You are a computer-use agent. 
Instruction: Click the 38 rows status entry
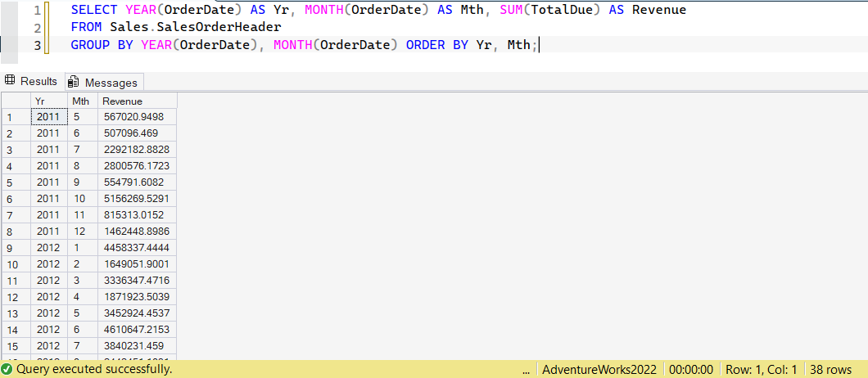831,369
